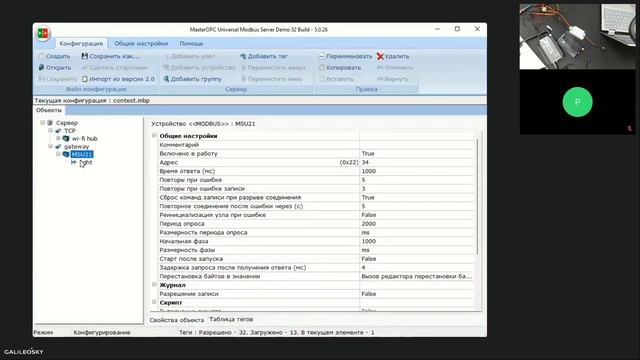Minimize the MasterOPC window
The height and width of the screenshot is (360, 640).
click(437, 29)
